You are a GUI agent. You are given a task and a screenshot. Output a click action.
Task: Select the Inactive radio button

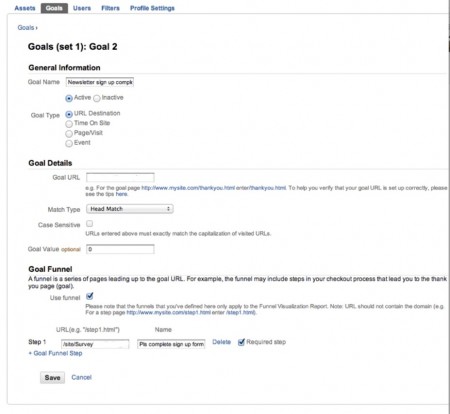click(x=97, y=98)
